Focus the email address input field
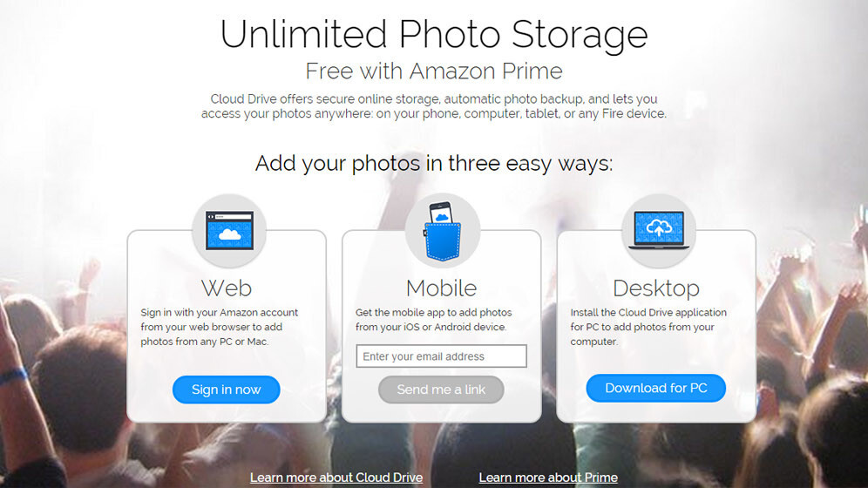The image size is (868, 488). pos(441,356)
